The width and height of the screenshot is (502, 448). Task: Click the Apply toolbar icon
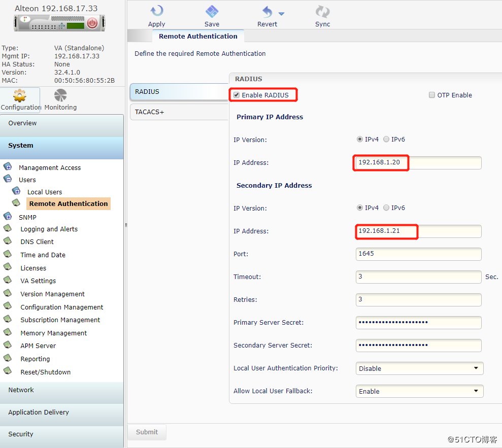point(156,11)
